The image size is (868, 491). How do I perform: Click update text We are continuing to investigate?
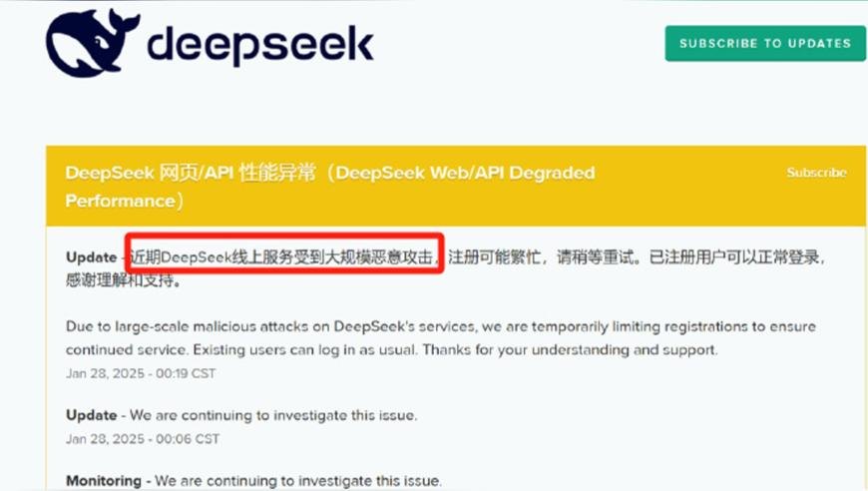tap(273, 415)
